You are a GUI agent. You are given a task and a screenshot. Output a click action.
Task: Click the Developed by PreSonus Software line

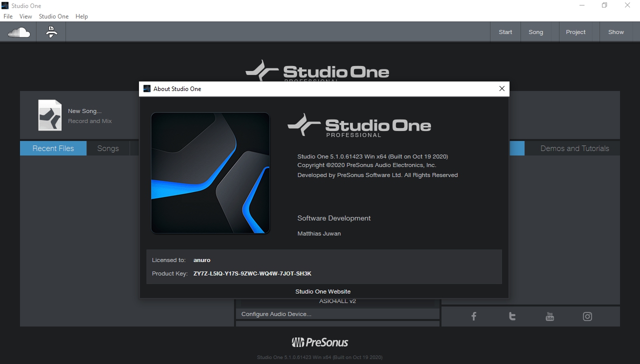pyautogui.click(x=377, y=175)
